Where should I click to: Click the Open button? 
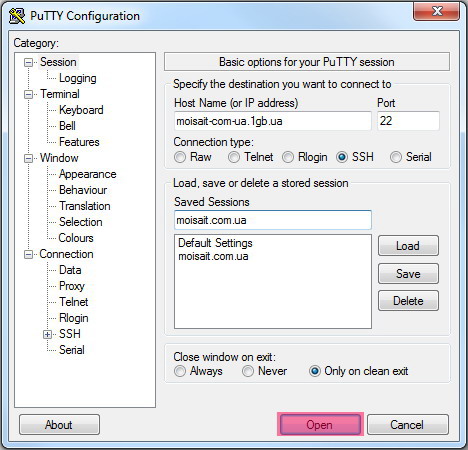[x=320, y=425]
